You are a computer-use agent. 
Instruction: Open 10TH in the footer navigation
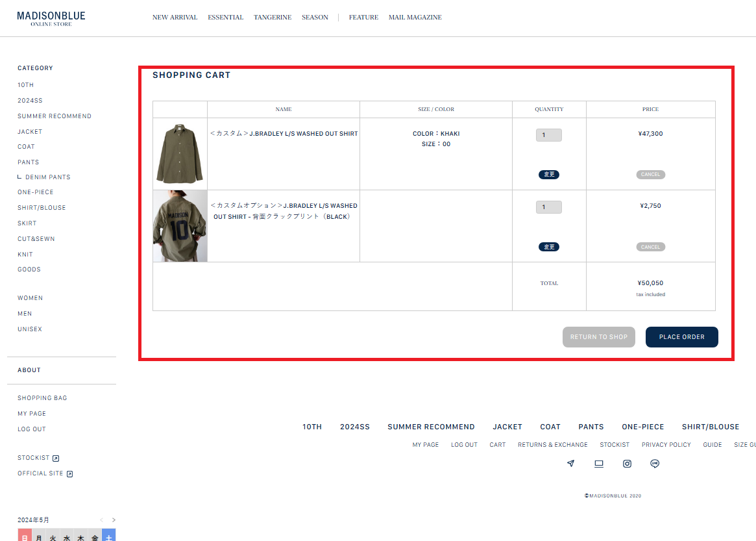point(312,427)
